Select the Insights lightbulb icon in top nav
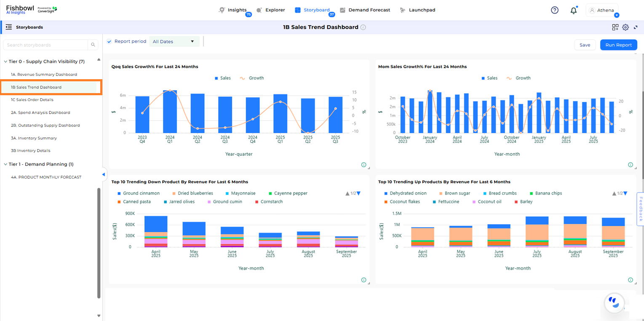644x321 pixels. pos(222,10)
